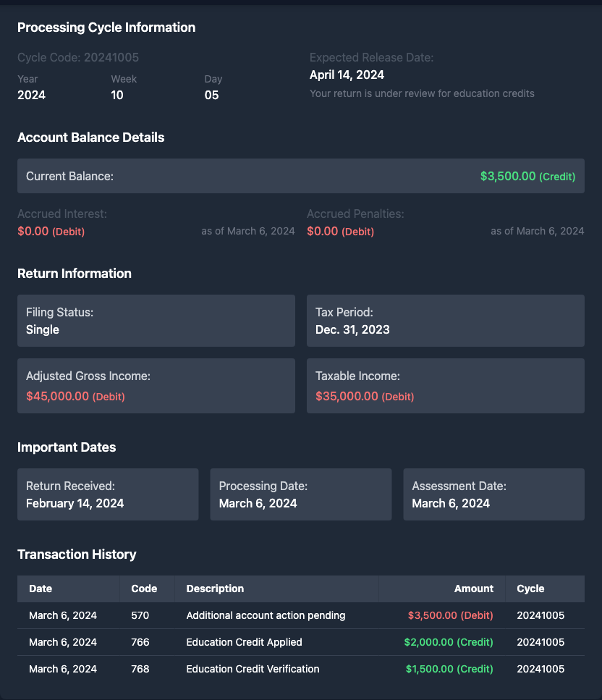Click the $3,500.00 debit transaction amount

(450, 615)
